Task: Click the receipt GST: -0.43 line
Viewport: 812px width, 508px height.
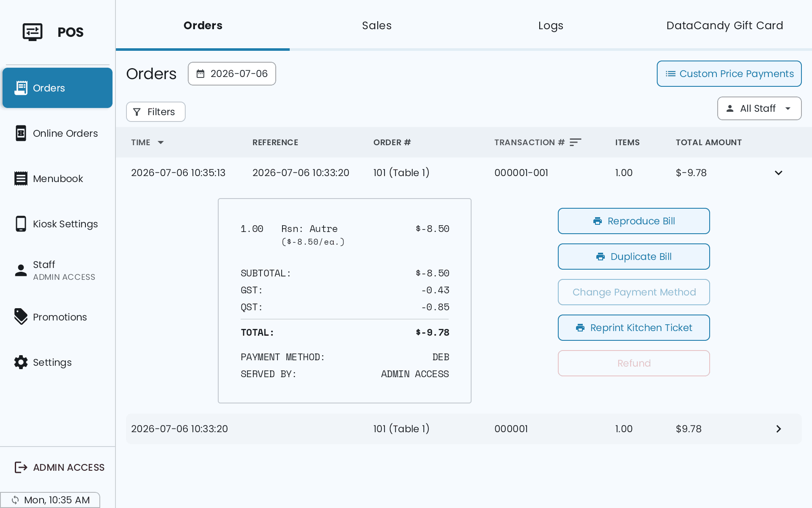Action: coord(345,290)
